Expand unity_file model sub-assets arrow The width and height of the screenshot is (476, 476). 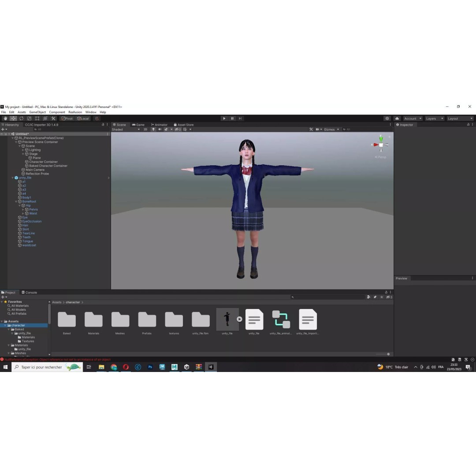click(239, 319)
